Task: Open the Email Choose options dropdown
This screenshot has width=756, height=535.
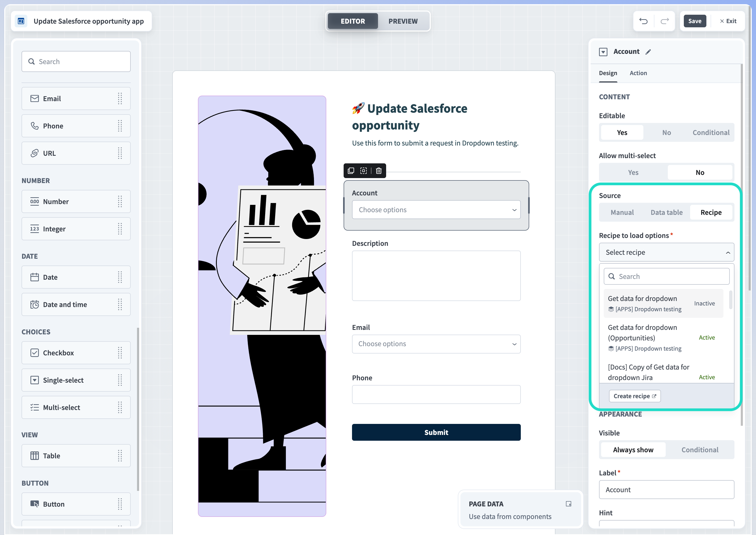Action: [x=436, y=344]
